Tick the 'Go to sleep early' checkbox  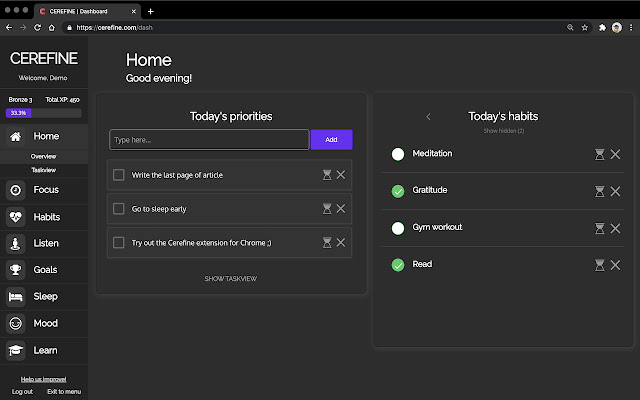118,209
